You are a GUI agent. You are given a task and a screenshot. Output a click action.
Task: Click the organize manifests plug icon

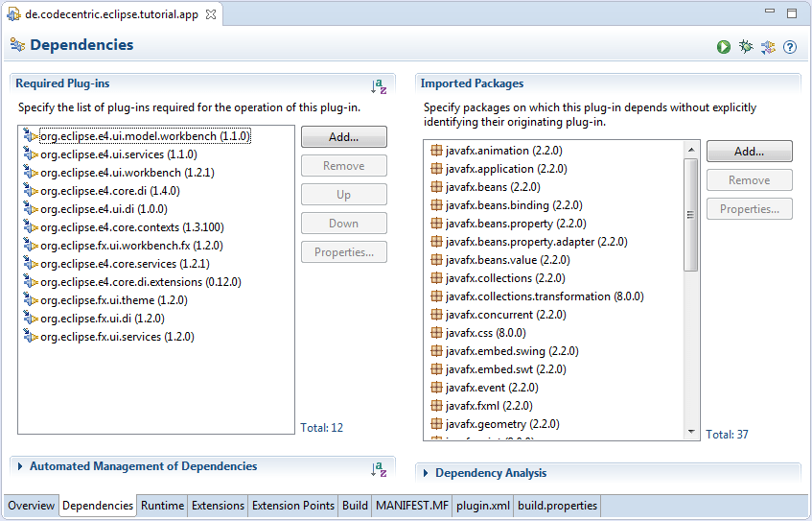click(x=768, y=47)
